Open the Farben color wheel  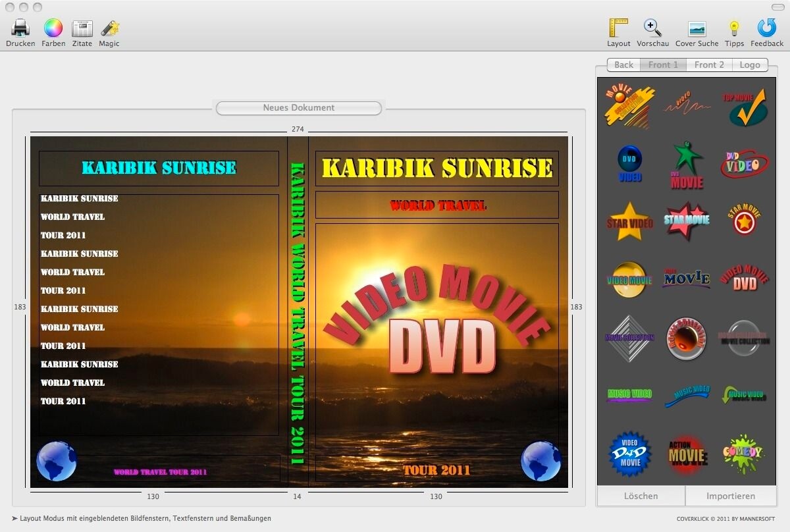(53, 28)
